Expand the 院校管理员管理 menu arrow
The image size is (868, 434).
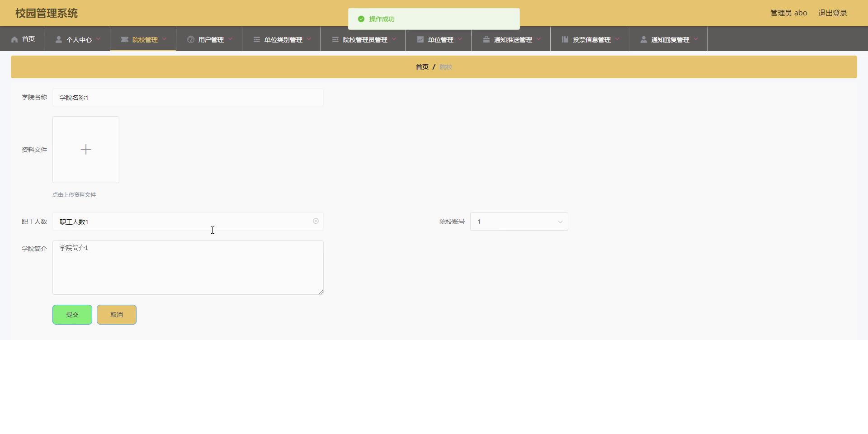[x=394, y=39]
